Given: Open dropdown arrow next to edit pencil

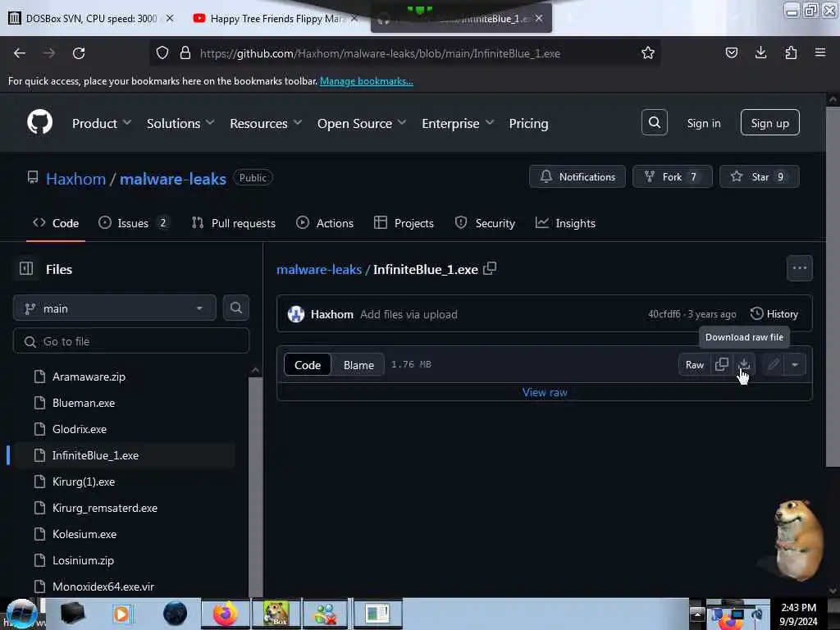Looking at the screenshot, I should pyautogui.click(x=795, y=365).
